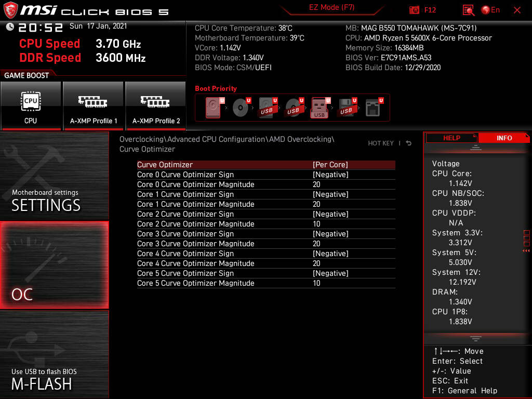532x399 pixels.
Task: Click the info panel top scroll-up handle
Action: 476,148
